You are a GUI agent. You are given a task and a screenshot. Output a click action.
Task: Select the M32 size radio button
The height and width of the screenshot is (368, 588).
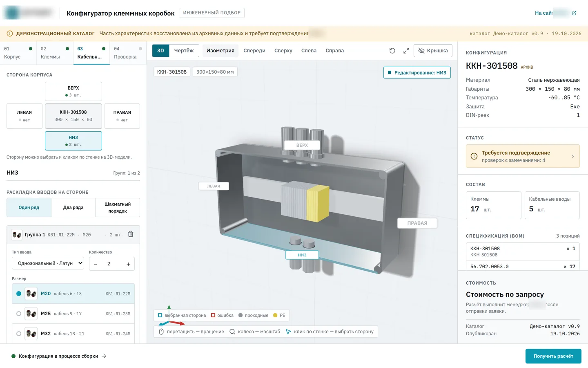[x=19, y=334]
